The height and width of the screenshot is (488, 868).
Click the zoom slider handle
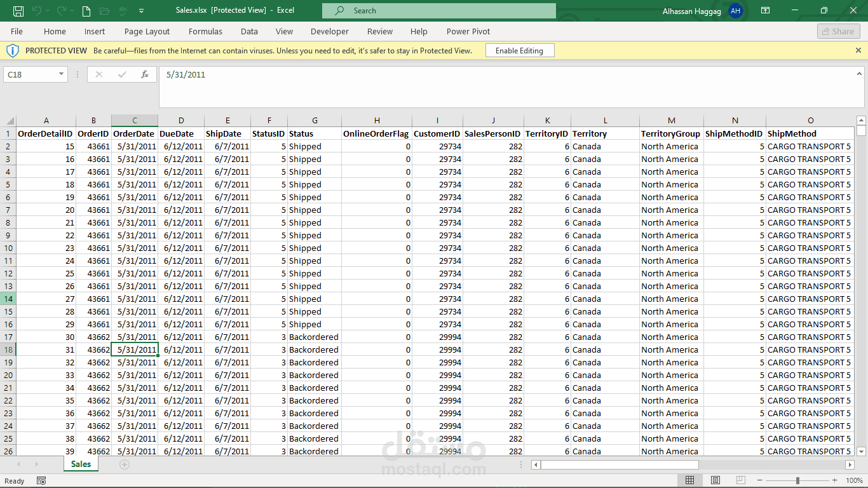tap(798, 480)
